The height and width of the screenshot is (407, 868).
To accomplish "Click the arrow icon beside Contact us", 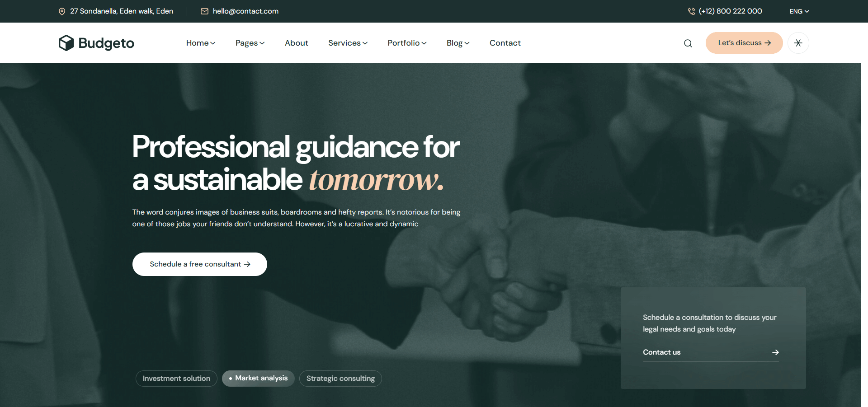I will click(775, 352).
